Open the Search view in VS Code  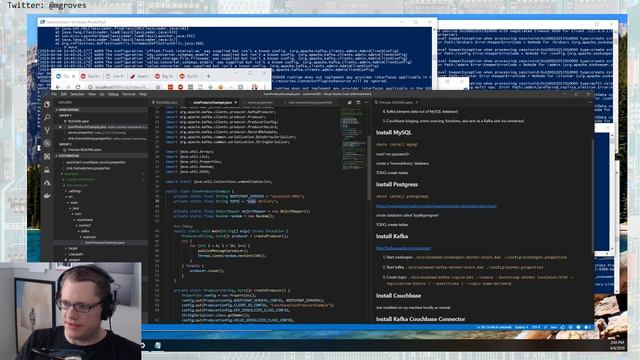point(47,118)
